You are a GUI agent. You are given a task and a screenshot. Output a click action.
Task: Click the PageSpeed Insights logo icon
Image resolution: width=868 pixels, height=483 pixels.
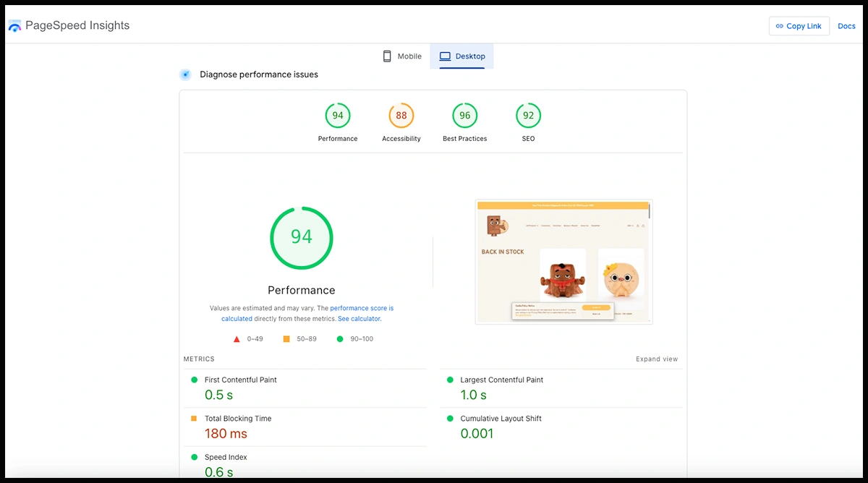coord(14,26)
